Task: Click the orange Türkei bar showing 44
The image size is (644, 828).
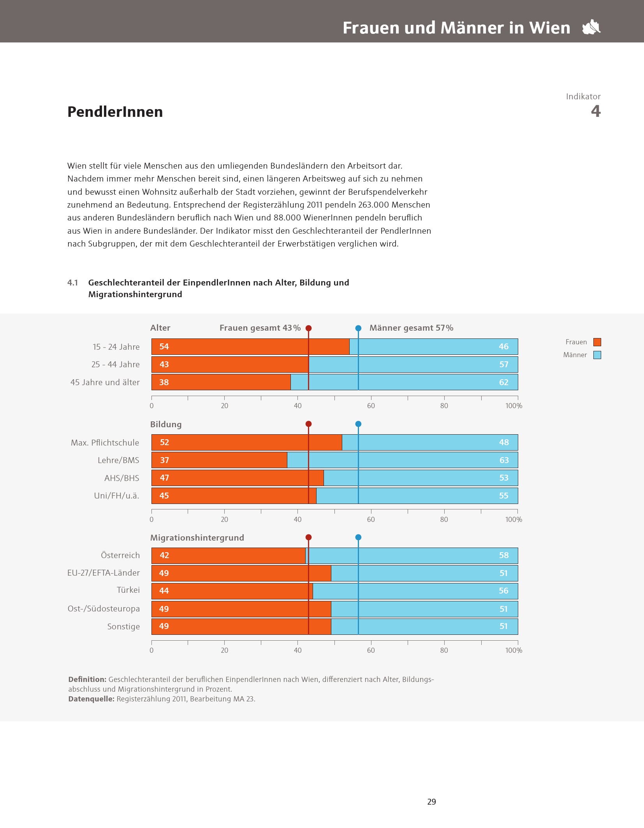Action: point(234,591)
